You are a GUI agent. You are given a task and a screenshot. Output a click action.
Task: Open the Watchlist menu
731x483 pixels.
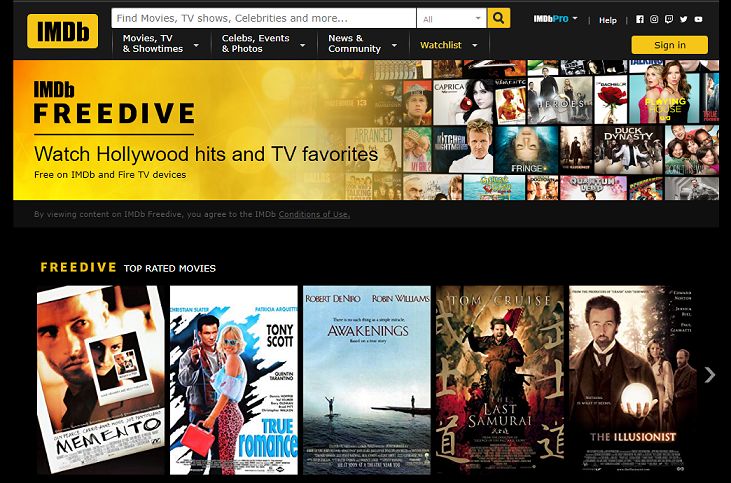pos(448,45)
